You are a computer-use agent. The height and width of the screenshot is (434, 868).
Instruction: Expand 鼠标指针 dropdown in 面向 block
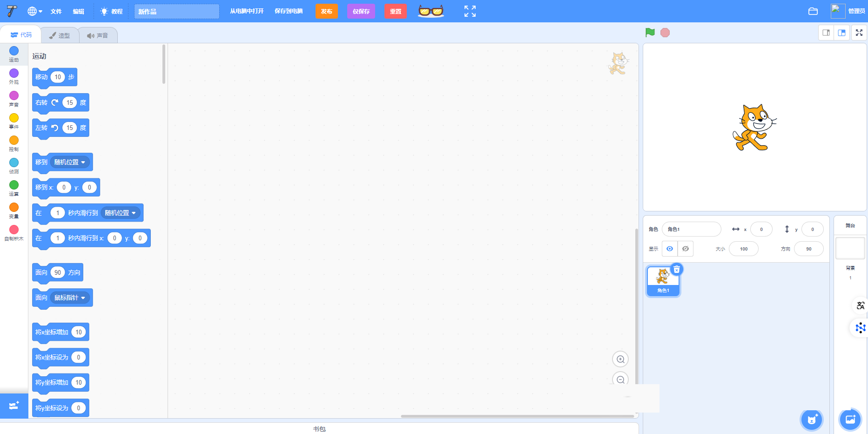click(x=70, y=298)
